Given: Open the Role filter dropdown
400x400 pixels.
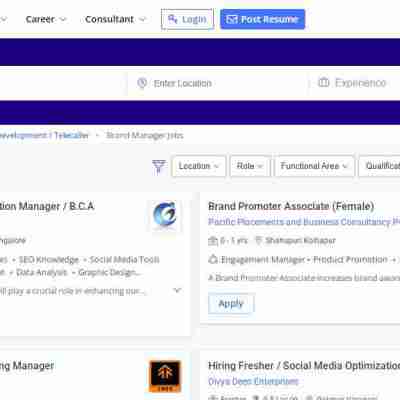Looking at the screenshot, I should pos(250,166).
